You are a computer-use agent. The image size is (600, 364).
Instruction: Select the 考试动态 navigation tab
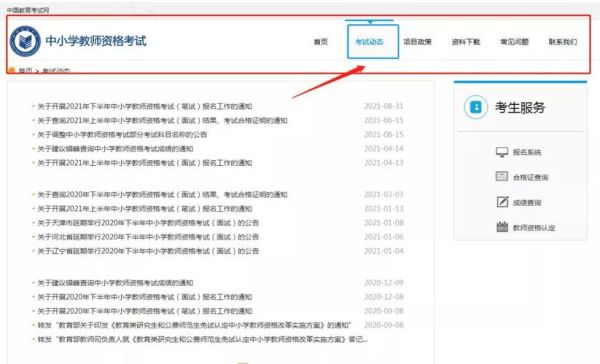[x=369, y=42]
